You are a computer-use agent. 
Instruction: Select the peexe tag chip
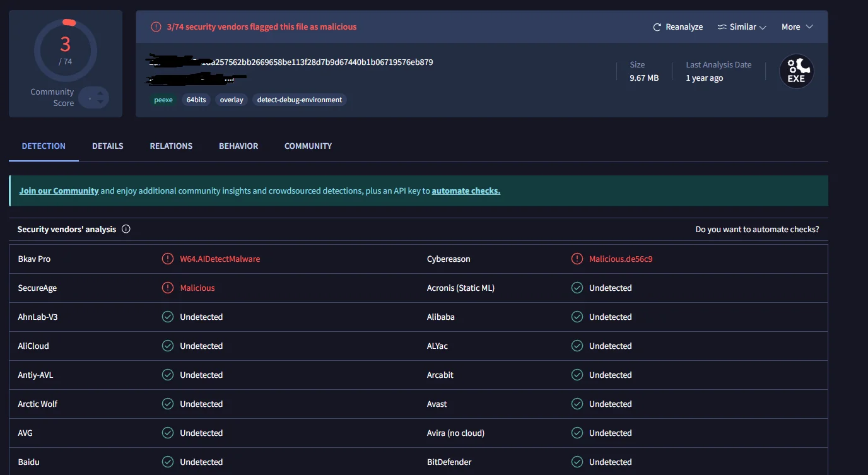pos(163,100)
